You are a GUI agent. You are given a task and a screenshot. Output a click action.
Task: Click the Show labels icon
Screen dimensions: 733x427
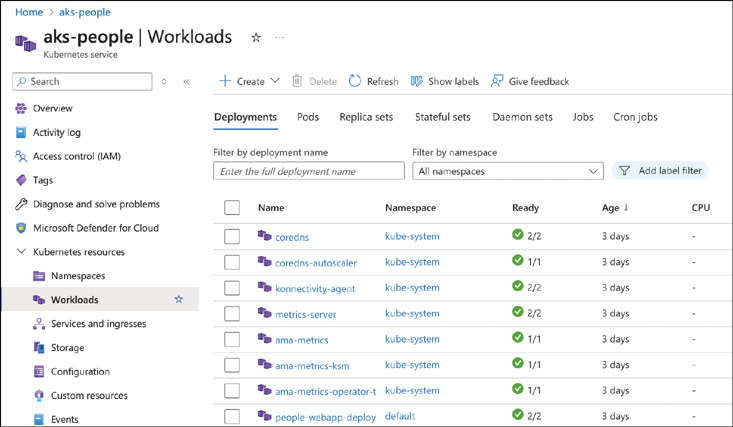(x=417, y=81)
